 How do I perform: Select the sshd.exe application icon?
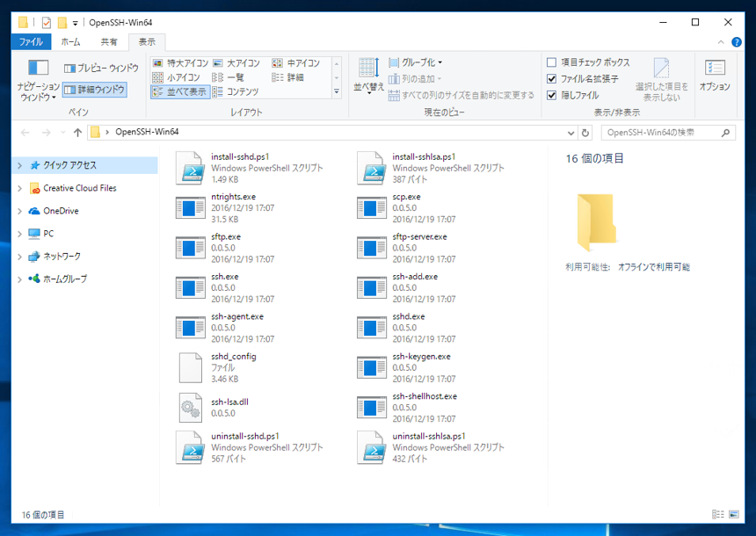coord(371,328)
